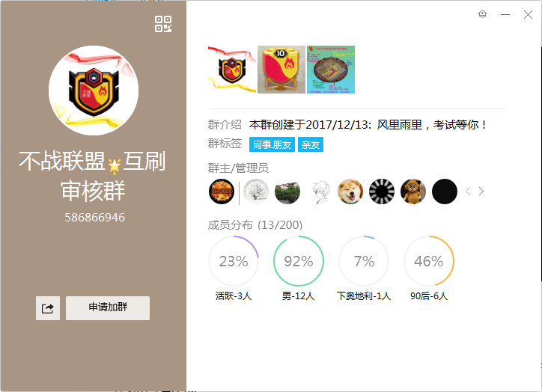
Task: Select the 亲友 group tag
Action: point(311,144)
